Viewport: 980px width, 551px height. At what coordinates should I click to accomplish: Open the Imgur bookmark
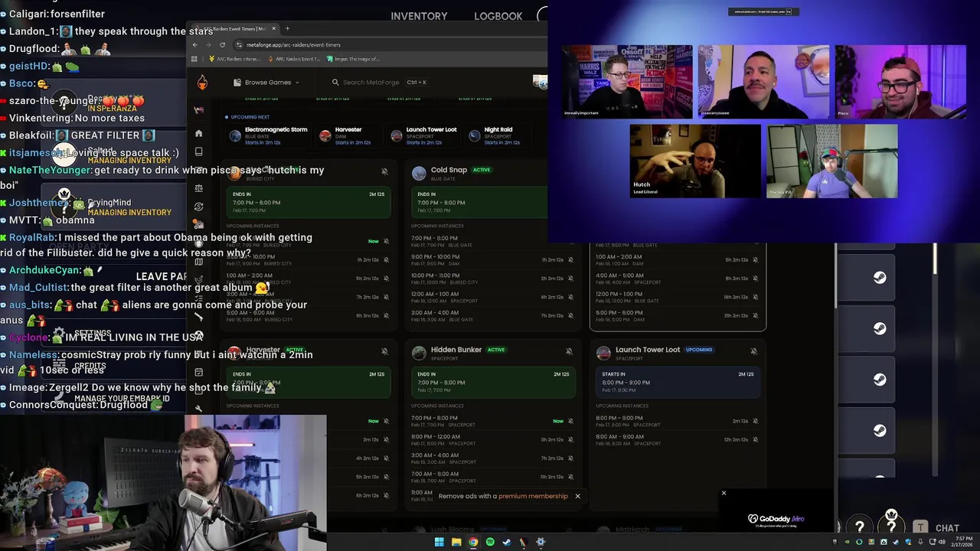[352, 59]
